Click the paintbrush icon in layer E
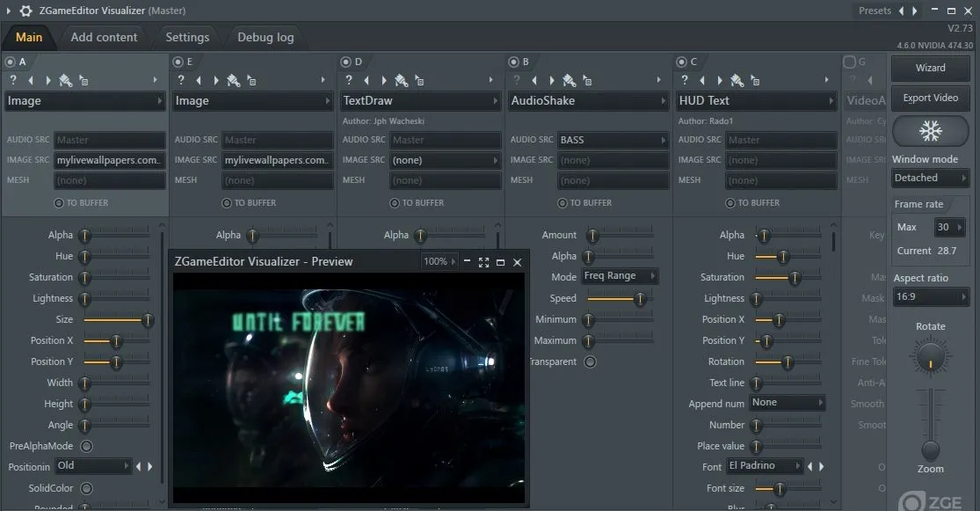The height and width of the screenshot is (511, 980). [233, 80]
